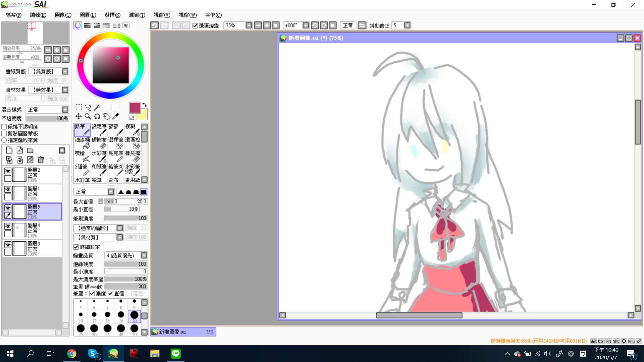Viewport: 644px width, 362px height.
Task: Hide layer 圖層2 with eye icon
Action: click(8, 171)
